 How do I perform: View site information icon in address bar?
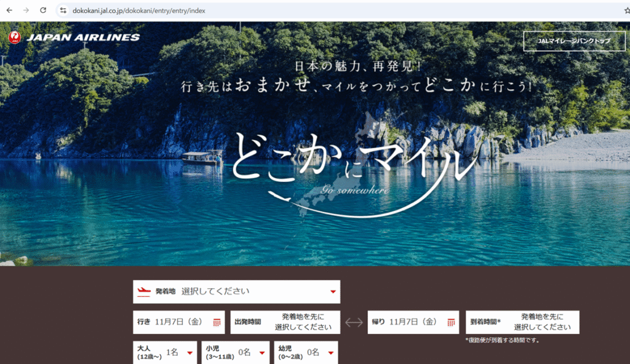coord(63,10)
